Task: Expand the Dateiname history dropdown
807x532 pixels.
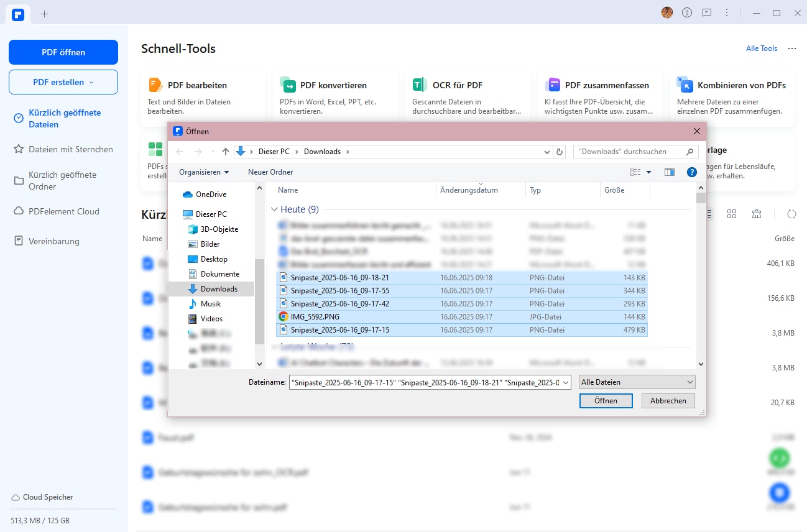Action: (x=565, y=383)
